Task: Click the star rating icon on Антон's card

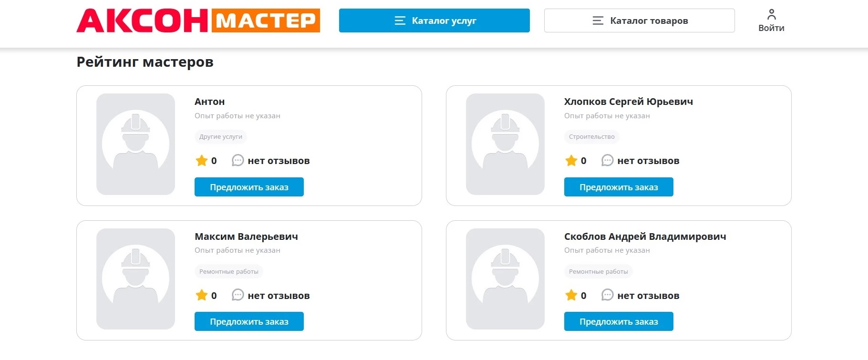Action: click(201, 161)
